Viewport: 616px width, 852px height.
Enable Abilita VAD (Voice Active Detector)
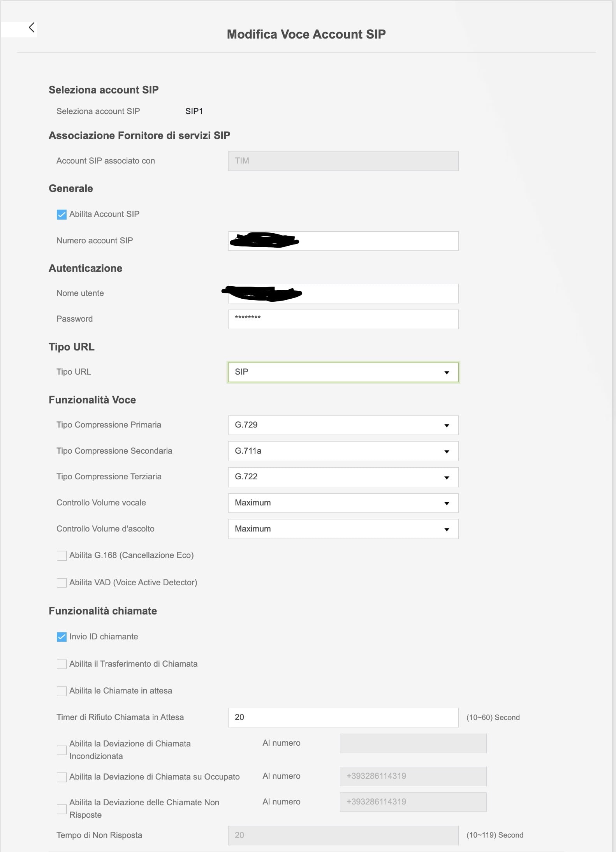(61, 583)
